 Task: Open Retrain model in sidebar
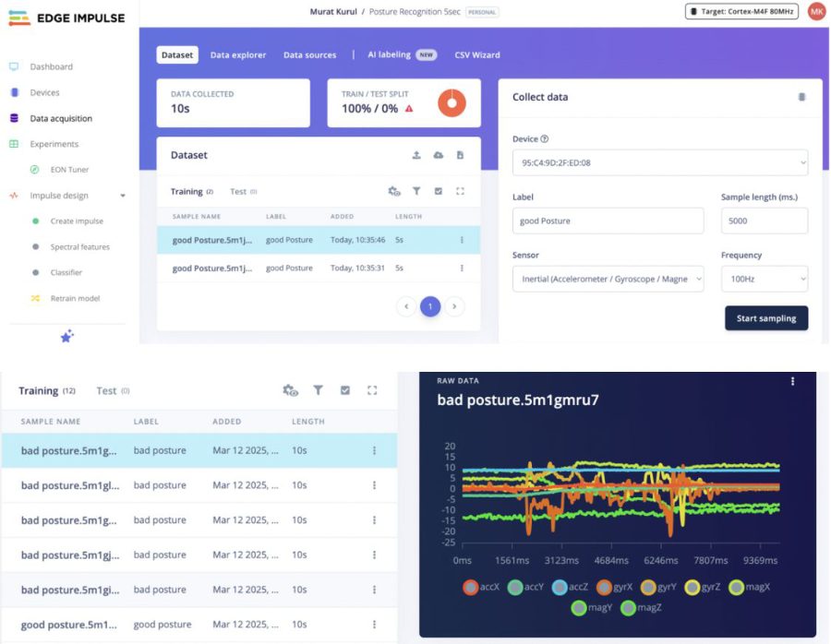pyautogui.click(x=75, y=298)
